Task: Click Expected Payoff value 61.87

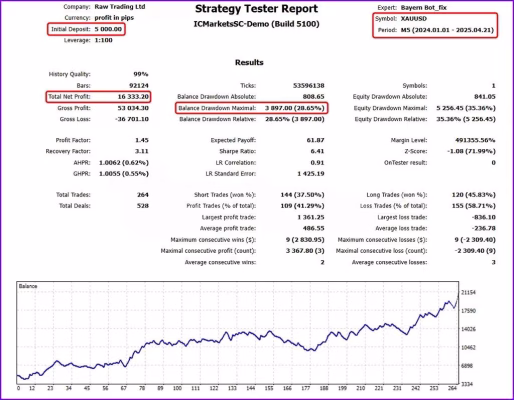Action: (x=315, y=140)
